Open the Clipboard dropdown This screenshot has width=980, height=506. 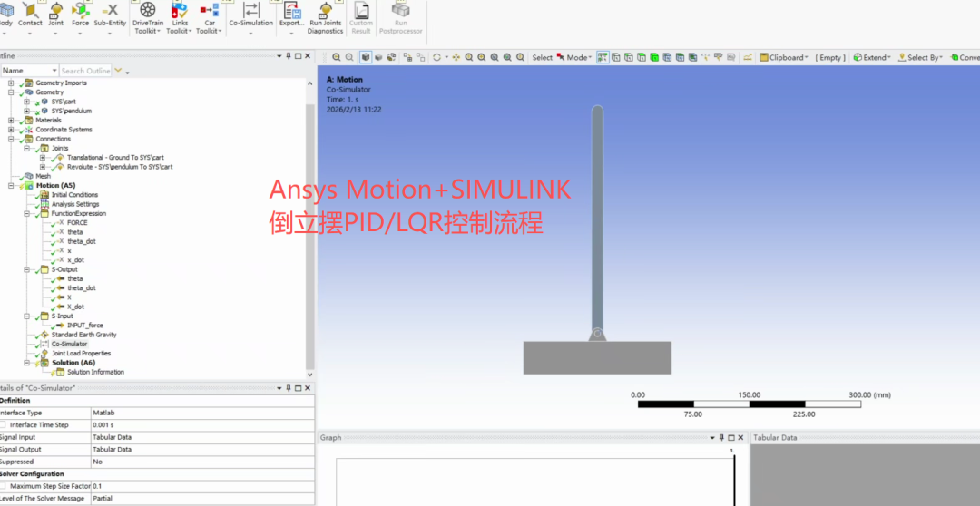[784, 57]
